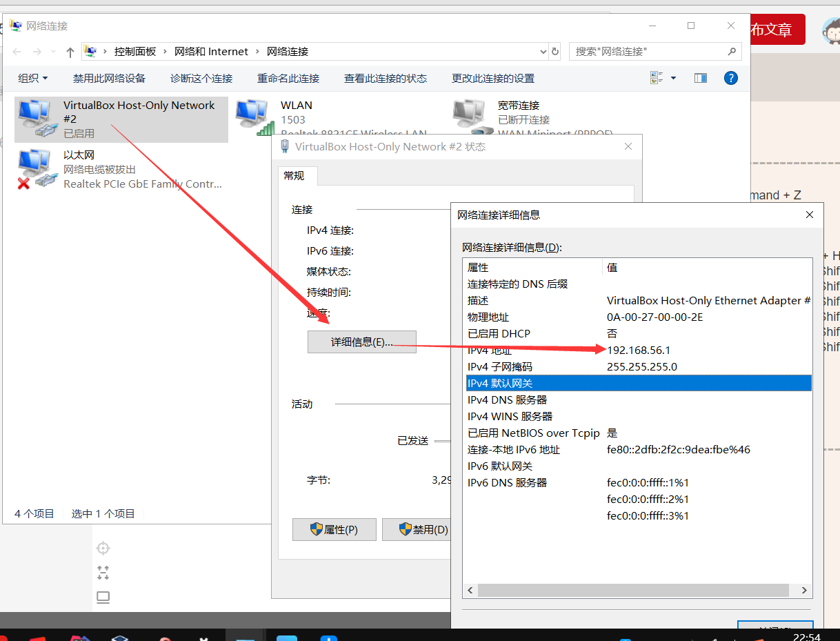This screenshot has width=840, height=641.
Task: Open the address bar history dropdown arrow
Action: (542, 51)
